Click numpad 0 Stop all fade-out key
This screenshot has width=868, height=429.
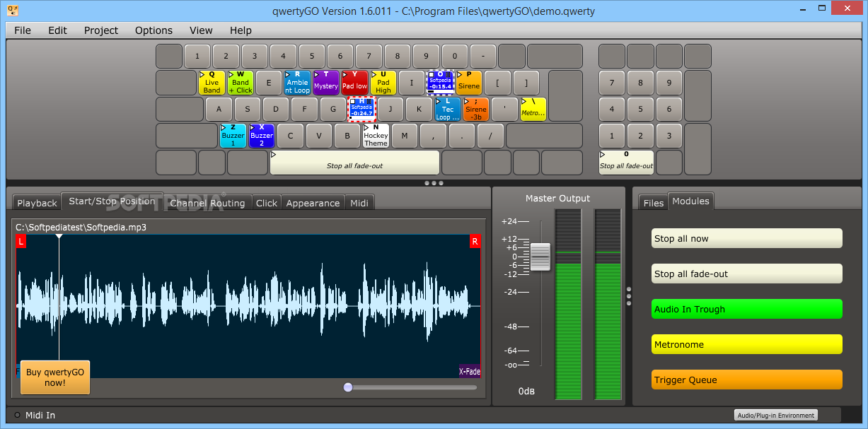pos(626,163)
